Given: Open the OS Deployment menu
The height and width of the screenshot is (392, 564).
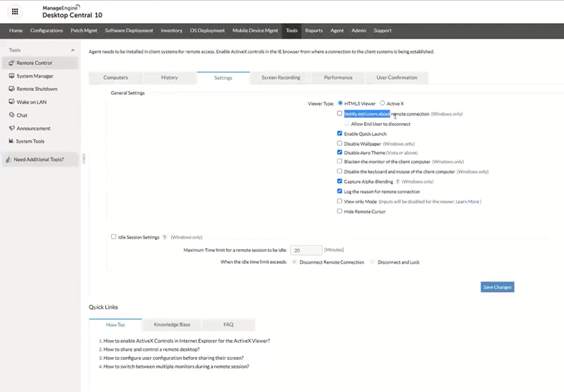Looking at the screenshot, I should coord(207,31).
